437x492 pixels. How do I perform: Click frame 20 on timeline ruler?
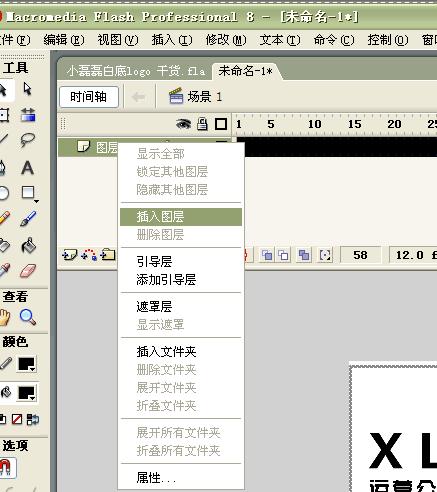394,124
